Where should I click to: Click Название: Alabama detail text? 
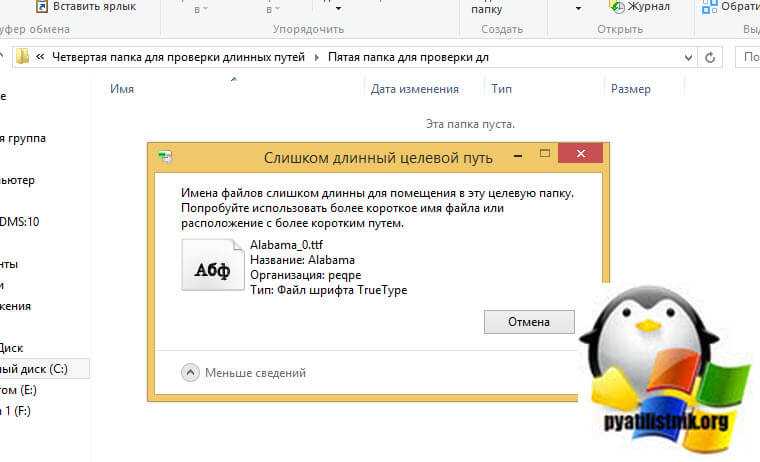pyautogui.click(x=302, y=260)
